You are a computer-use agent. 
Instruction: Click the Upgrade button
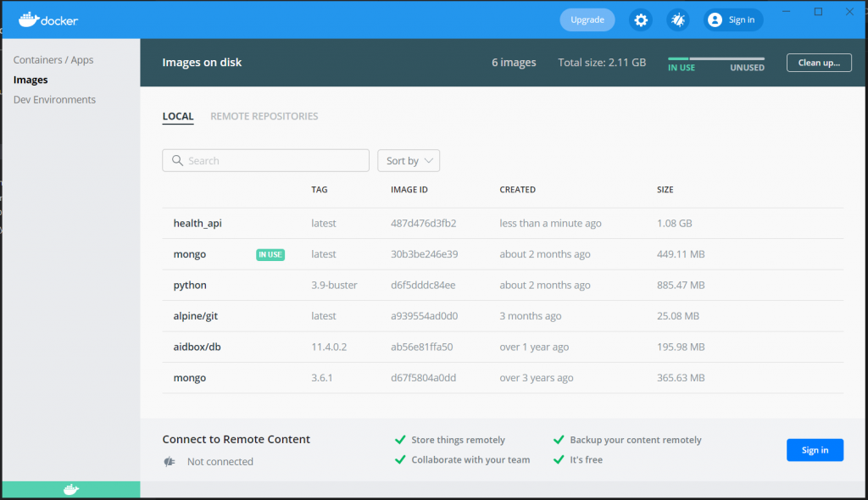pyautogui.click(x=587, y=20)
